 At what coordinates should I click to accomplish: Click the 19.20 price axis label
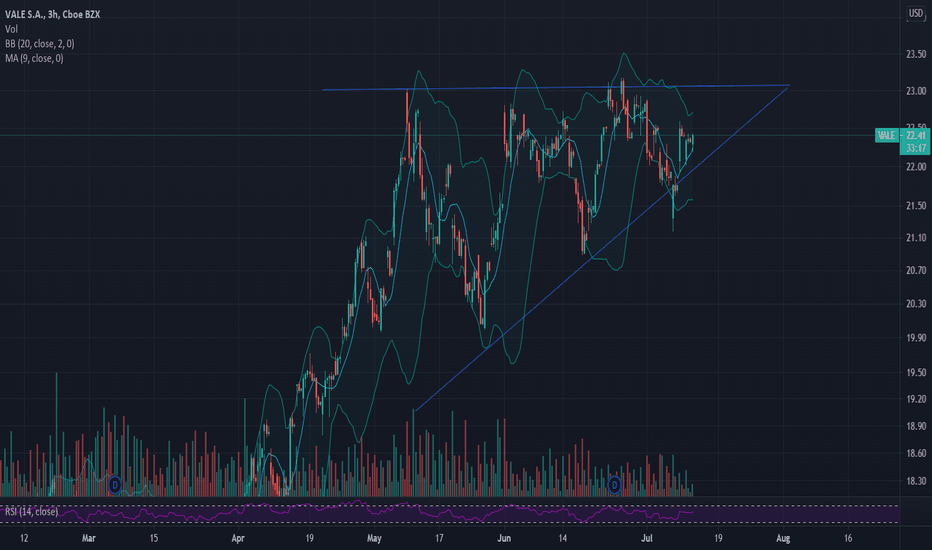click(915, 399)
